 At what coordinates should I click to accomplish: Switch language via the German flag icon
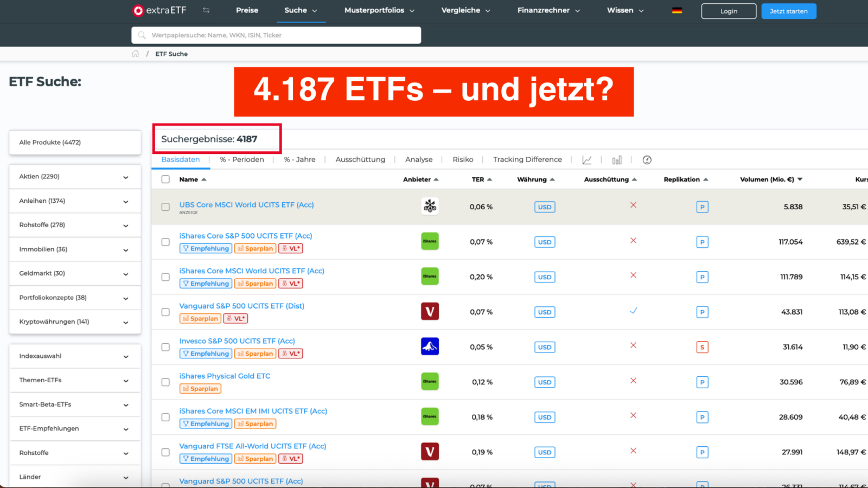pyautogui.click(x=677, y=10)
